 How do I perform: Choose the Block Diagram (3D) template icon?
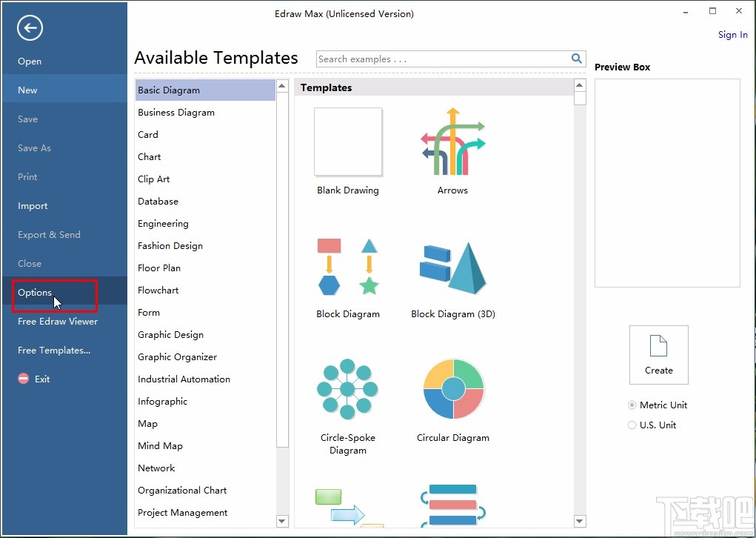click(x=452, y=268)
